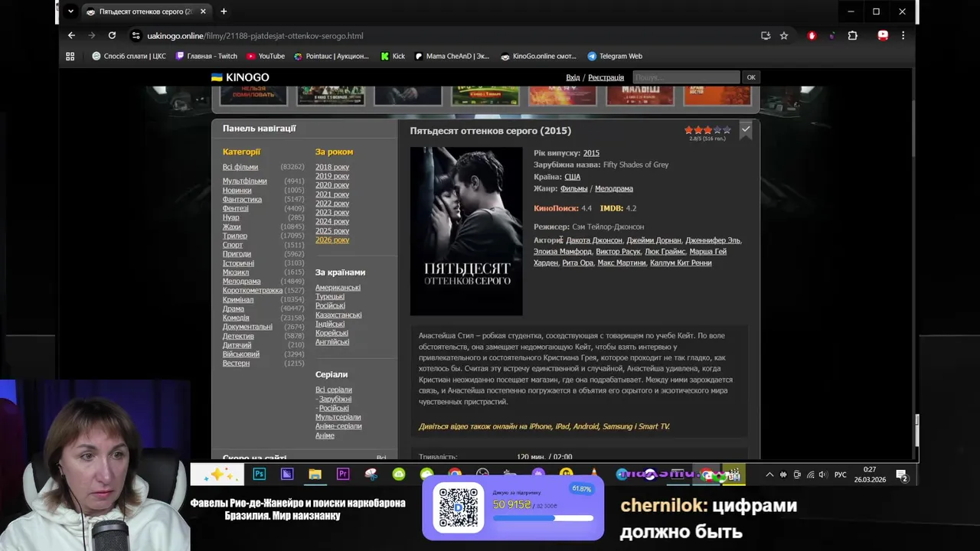This screenshot has width=980, height=551.
Task: Rate the movie with the first star
Action: [x=688, y=130]
